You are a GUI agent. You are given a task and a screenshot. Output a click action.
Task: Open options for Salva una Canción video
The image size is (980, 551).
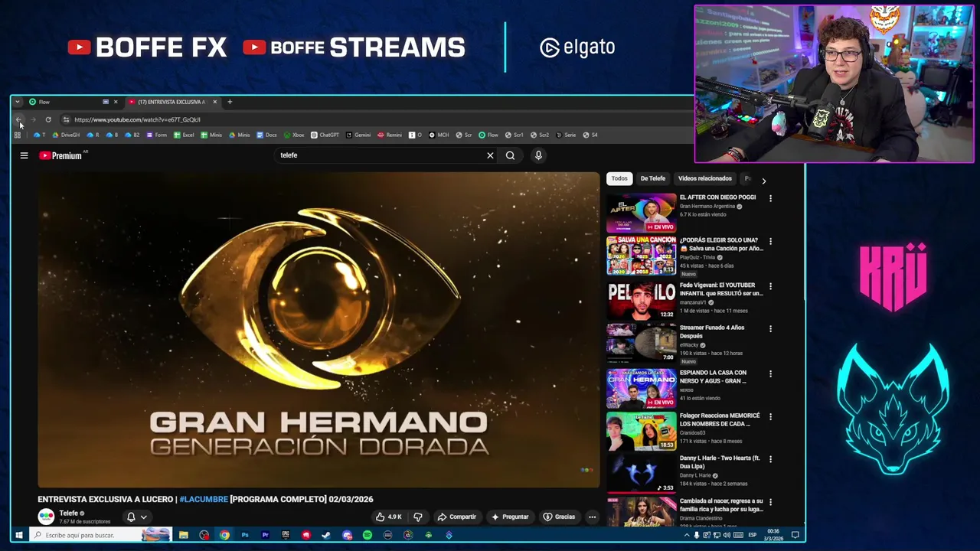[770, 241]
